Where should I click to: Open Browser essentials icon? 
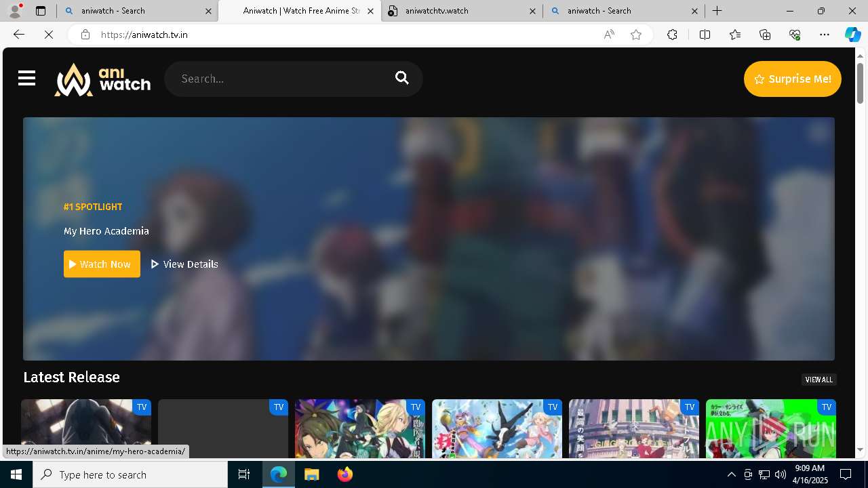795,35
